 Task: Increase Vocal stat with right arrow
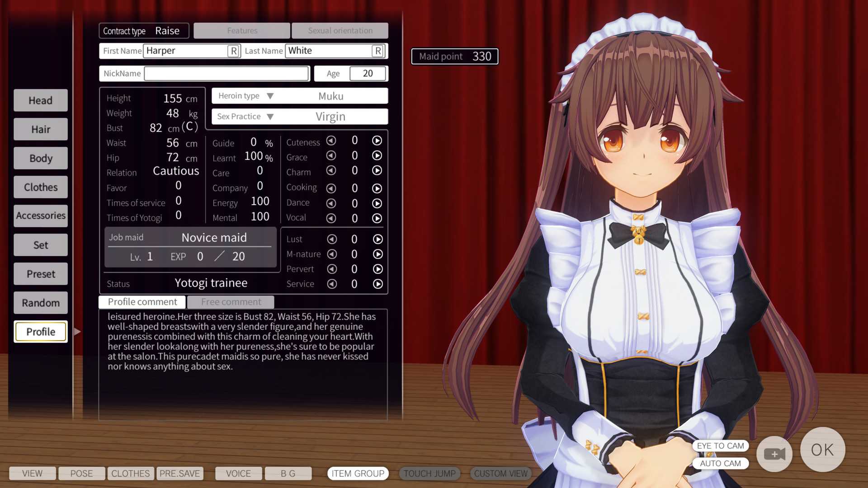click(x=377, y=218)
